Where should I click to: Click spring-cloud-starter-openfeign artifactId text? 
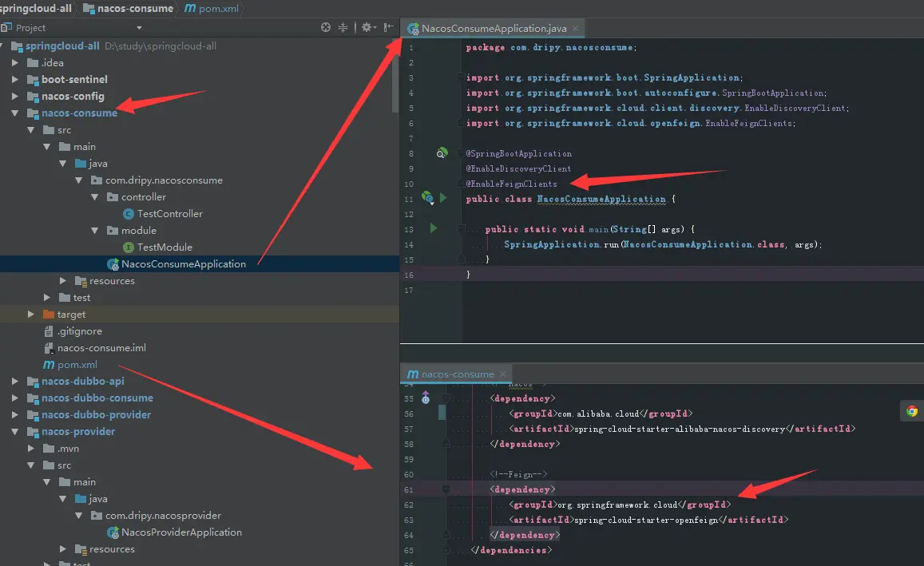646,520
